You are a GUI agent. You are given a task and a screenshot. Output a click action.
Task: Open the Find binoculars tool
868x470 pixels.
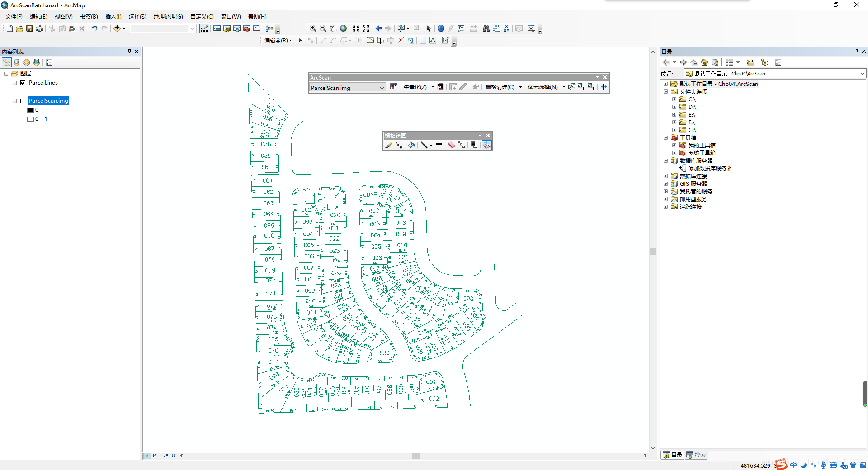(486, 28)
